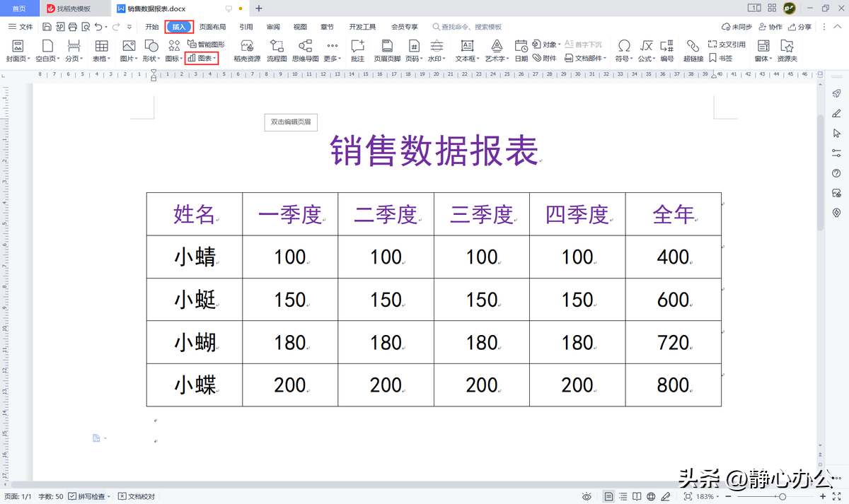This screenshot has height=504, width=849.
Task: Click 文档校对 document proofreading
Action: pyautogui.click(x=137, y=497)
